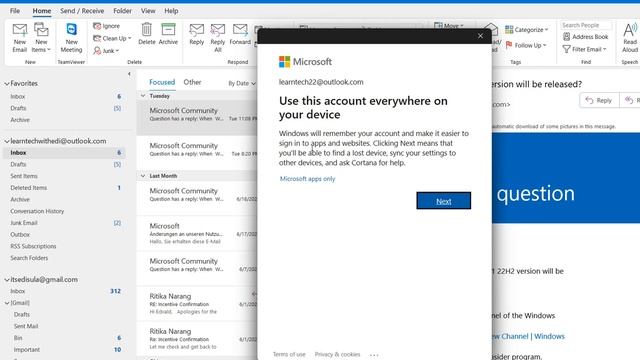This screenshot has width=640, height=360.
Task: Click the Microsoft apps only link
Action: tap(307, 179)
